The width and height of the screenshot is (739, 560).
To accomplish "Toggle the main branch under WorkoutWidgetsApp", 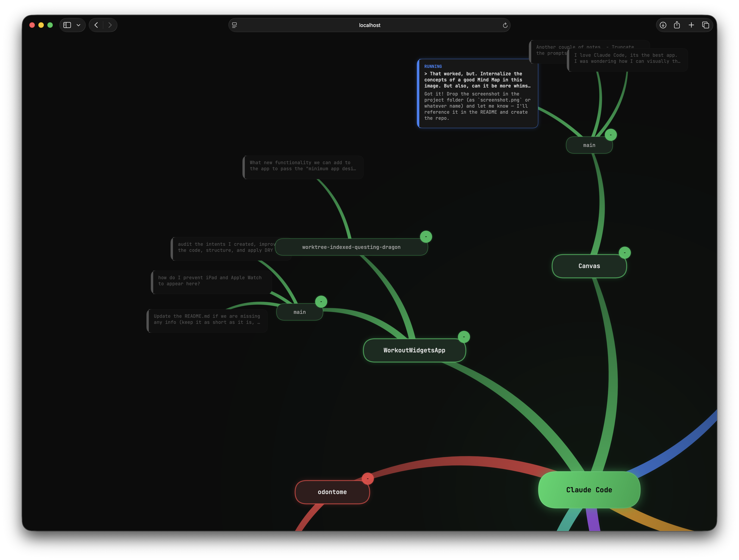I will (x=321, y=302).
